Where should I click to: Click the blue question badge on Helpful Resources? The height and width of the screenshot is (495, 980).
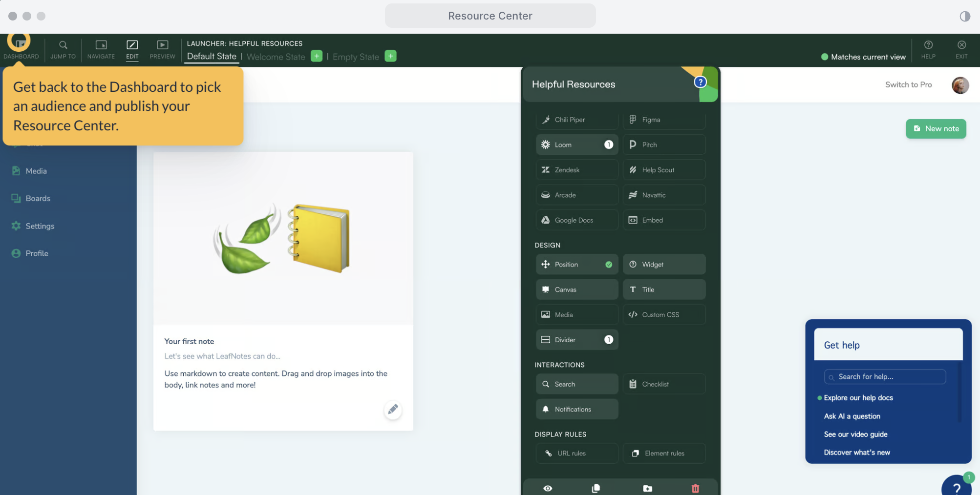(700, 82)
